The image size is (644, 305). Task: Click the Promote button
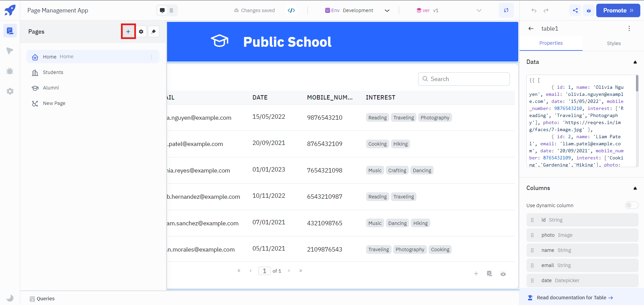click(x=618, y=10)
